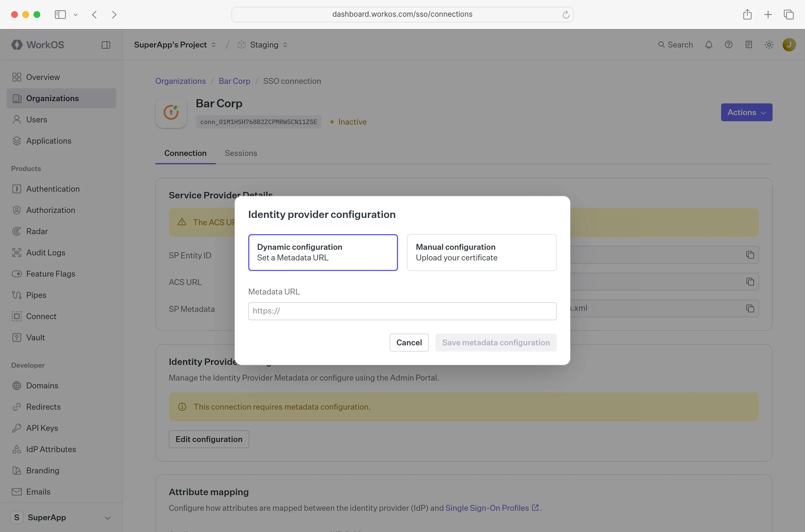Click the IdP Attributes icon
805x532 pixels.
[16, 449]
